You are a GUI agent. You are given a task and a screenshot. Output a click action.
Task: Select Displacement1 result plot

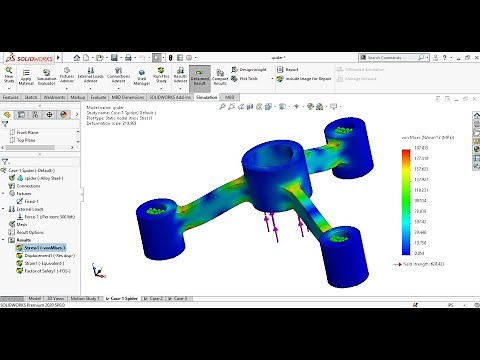tap(46, 256)
